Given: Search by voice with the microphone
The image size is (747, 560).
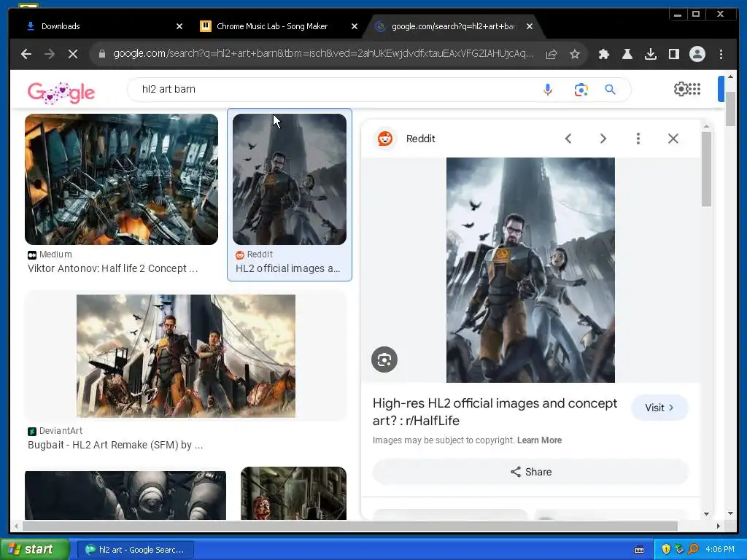Looking at the screenshot, I should 548,90.
